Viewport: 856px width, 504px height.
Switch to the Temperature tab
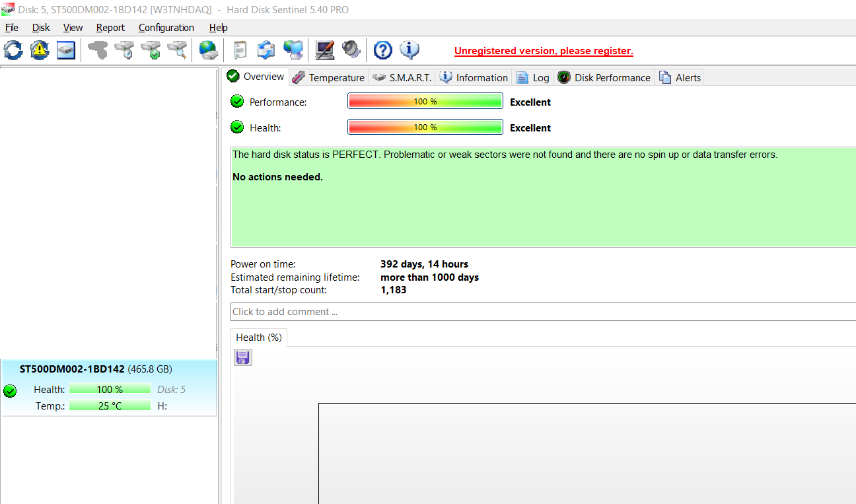[x=328, y=77]
